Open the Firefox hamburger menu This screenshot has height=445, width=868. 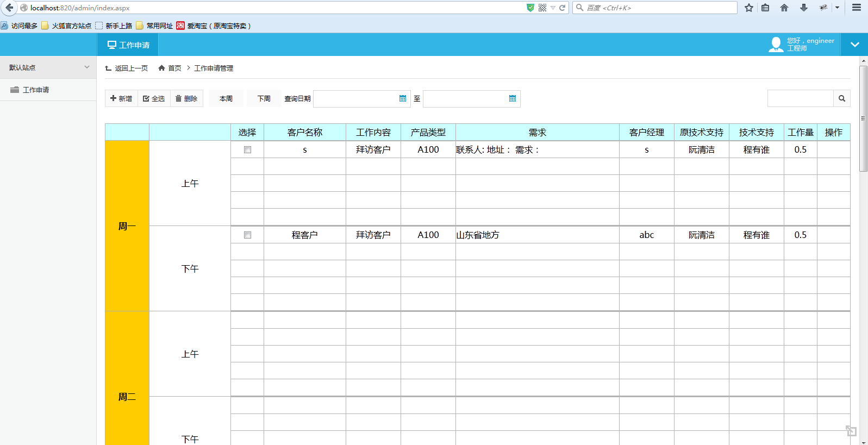coord(857,8)
